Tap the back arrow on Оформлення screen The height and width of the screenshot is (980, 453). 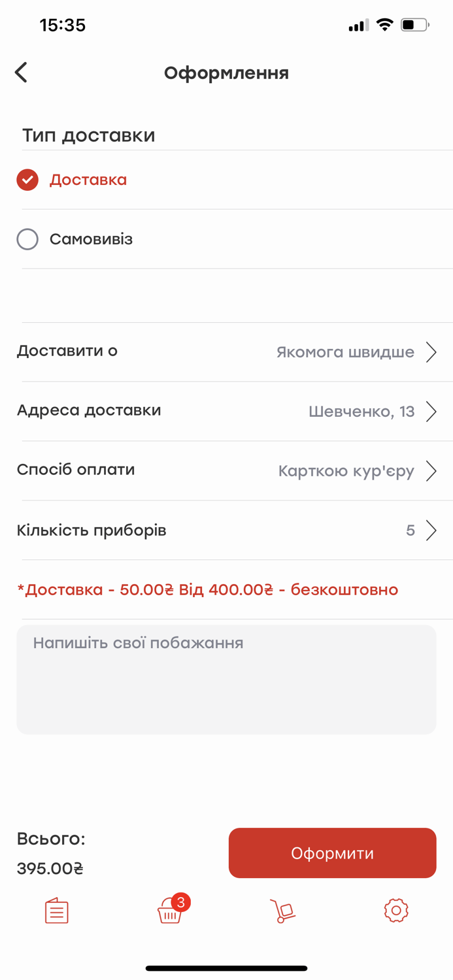click(x=20, y=72)
